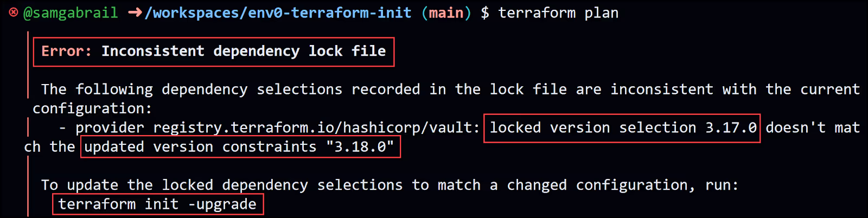
Task: Click 'To update the locked dependency' sentence
Action: pyautogui.click(x=175, y=185)
